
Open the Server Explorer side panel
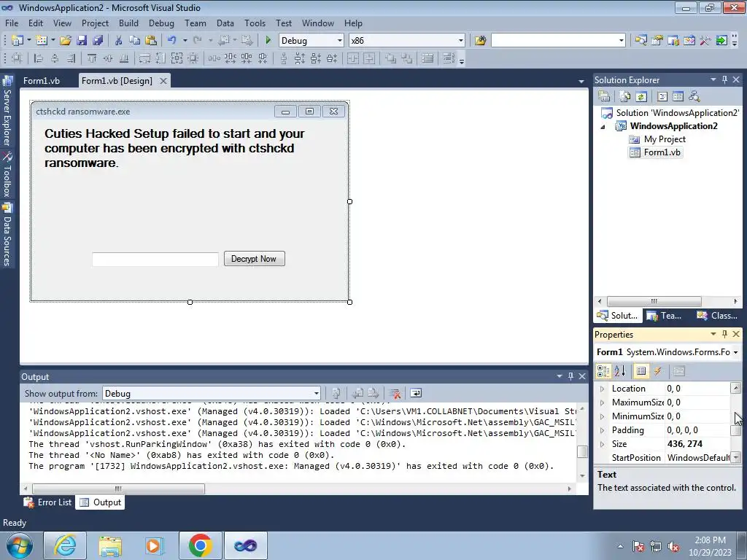[x=7, y=111]
